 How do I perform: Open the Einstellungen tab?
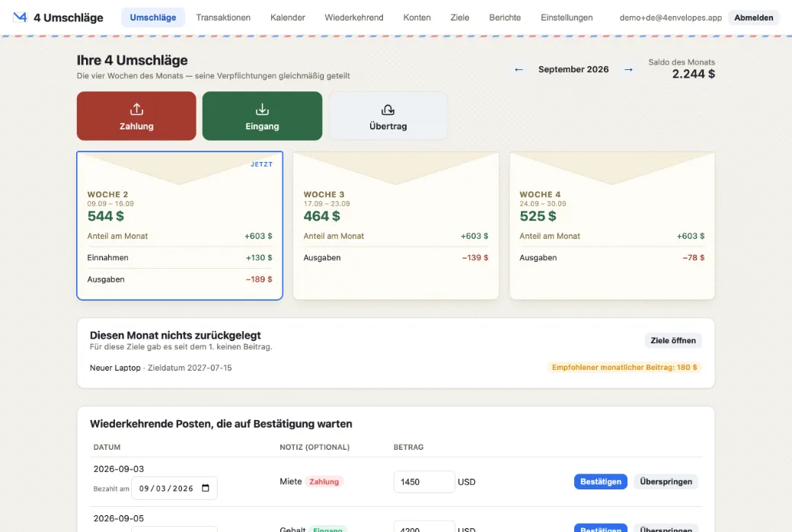[567, 18]
